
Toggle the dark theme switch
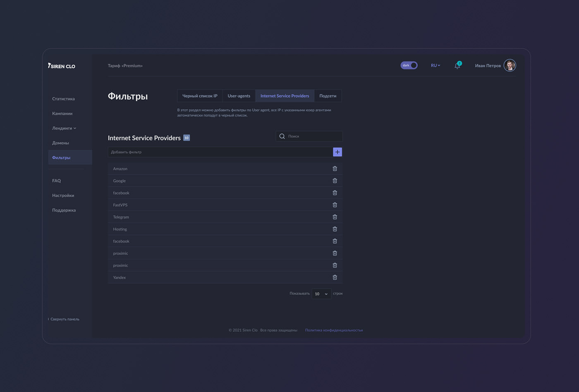click(x=409, y=65)
